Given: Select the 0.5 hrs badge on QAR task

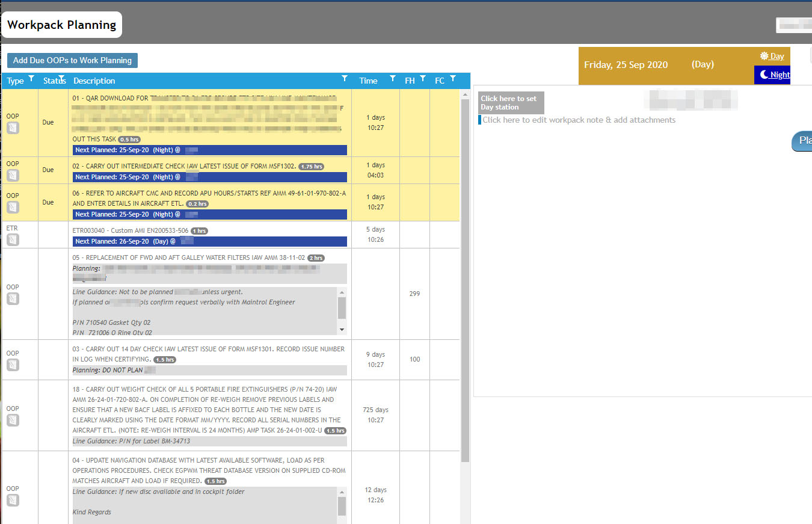Looking at the screenshot, I should 129,140.
